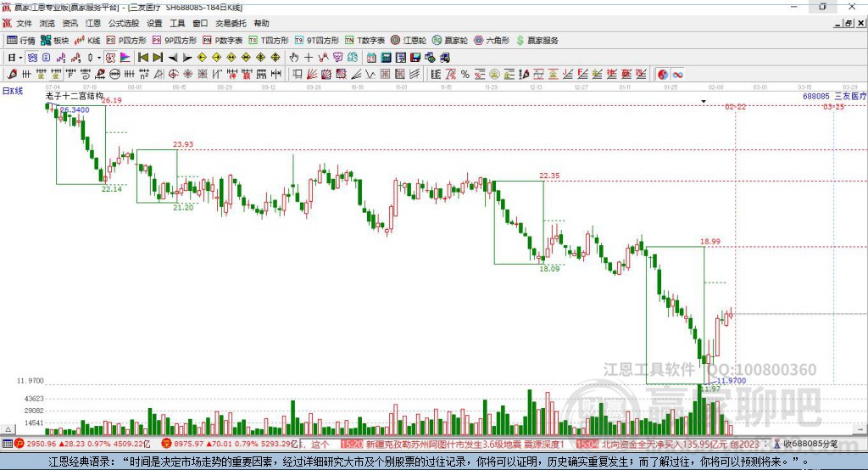Select the zigzag wave line tool
868x470 pixels.
[x=370, y=74]
